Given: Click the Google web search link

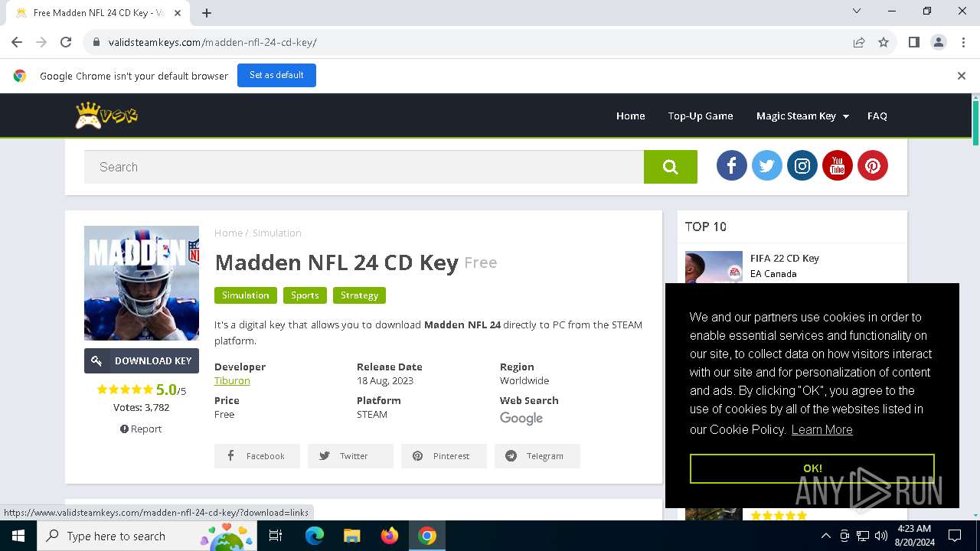Looking at the screenshot, I should [521, 418].
